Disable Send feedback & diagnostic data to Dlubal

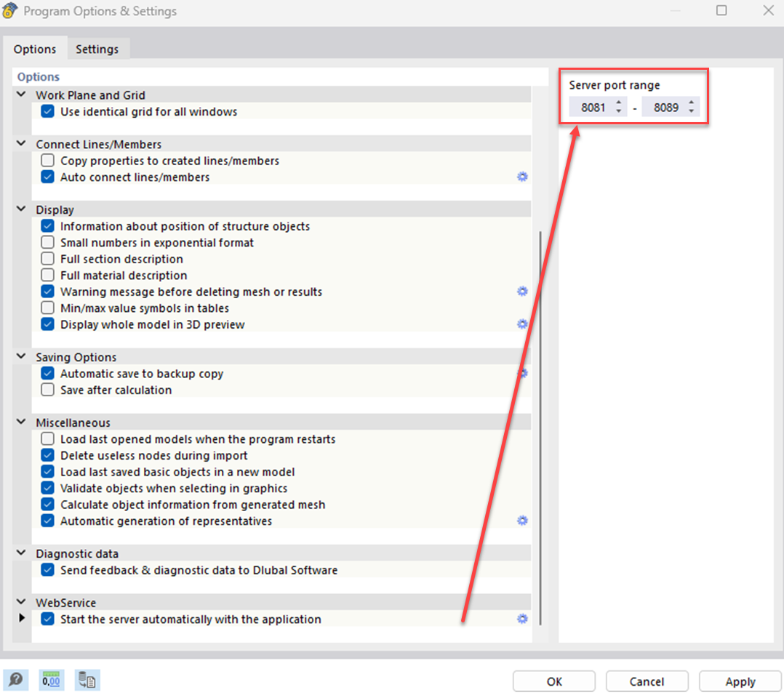tap(47, 569)
